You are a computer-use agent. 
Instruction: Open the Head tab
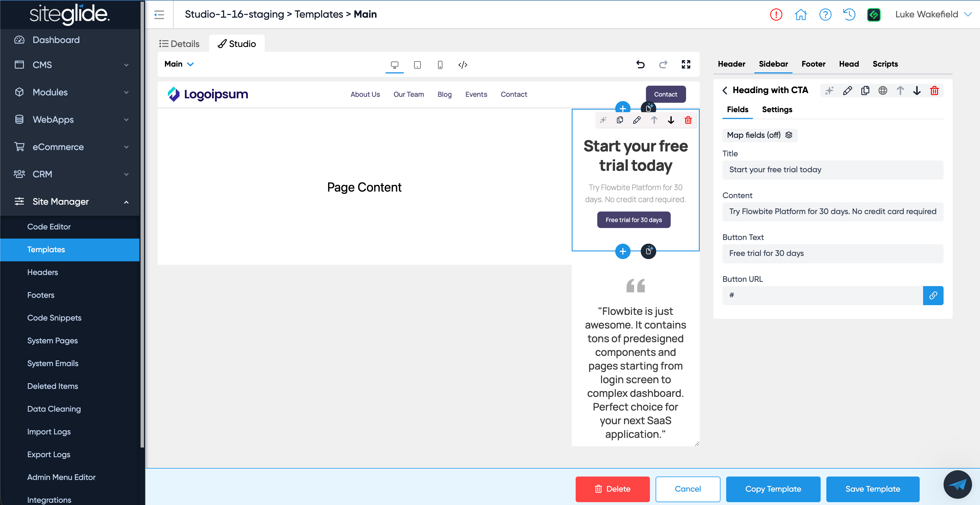849,64
